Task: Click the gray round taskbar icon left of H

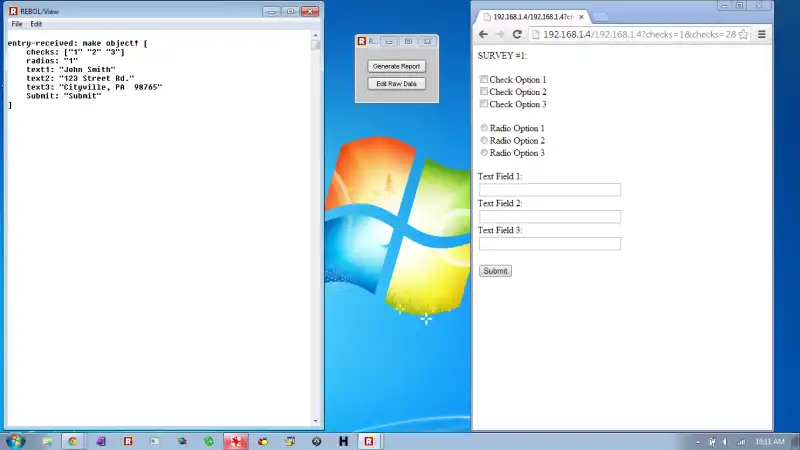Action: (x=316, y=441)
